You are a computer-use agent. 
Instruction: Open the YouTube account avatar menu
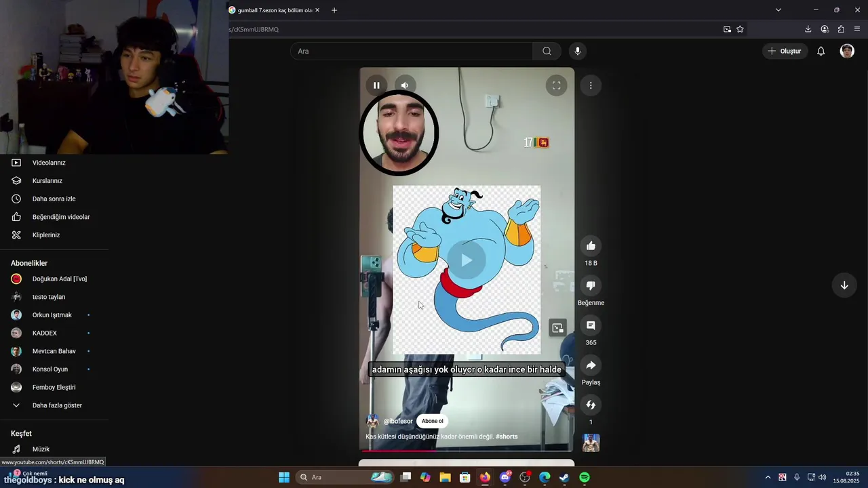click(x=847, y=52)
